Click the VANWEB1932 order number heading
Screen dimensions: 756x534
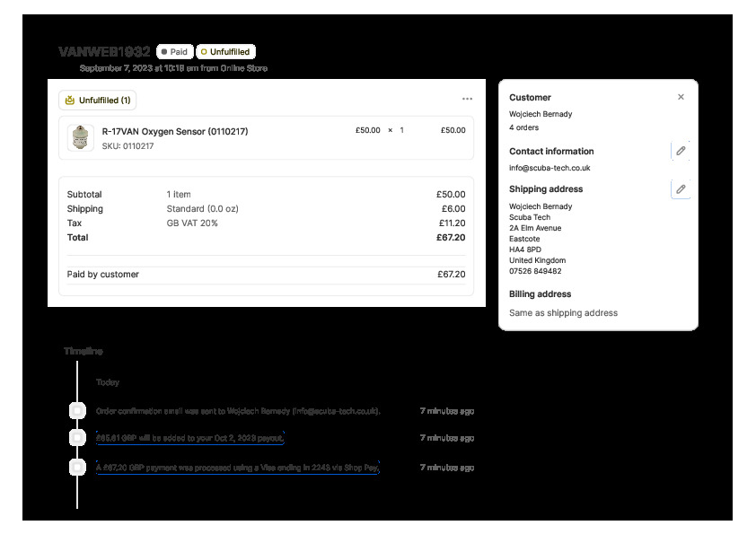point(104,52)
